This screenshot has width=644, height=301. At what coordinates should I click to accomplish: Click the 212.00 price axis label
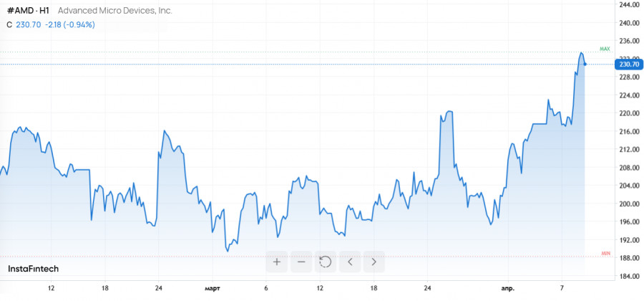pos(629,149)
